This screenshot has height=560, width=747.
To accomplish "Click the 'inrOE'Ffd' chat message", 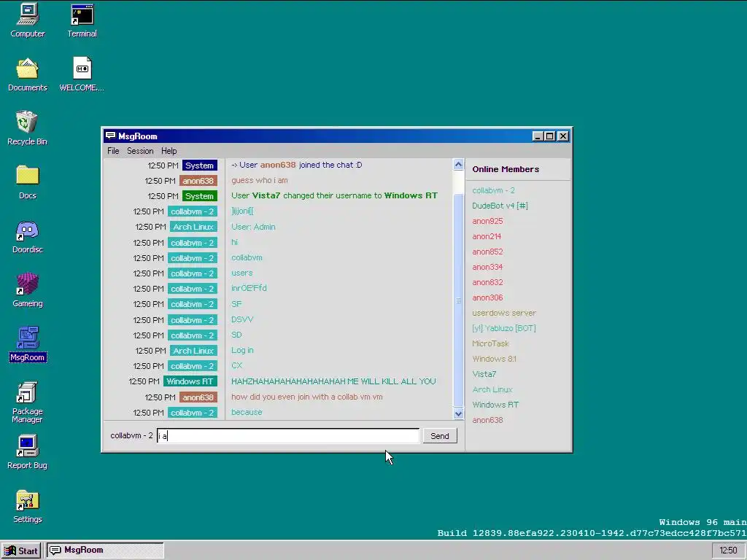I will click(249, 288).
